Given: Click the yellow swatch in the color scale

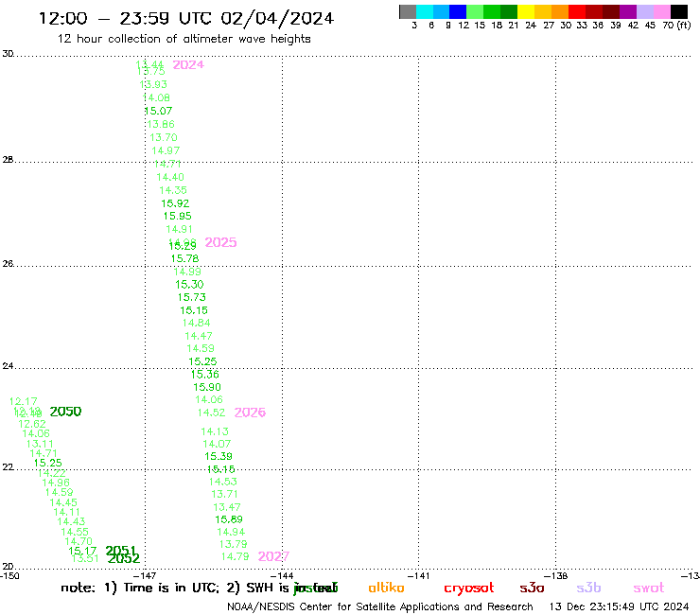Looking at the screenshot, I should tap(526, 11).
